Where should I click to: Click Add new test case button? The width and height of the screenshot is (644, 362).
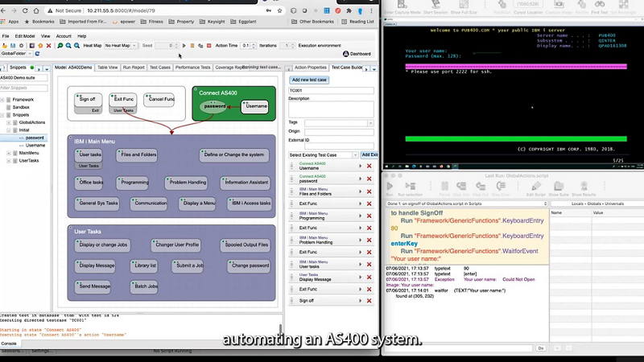point(309,80)
